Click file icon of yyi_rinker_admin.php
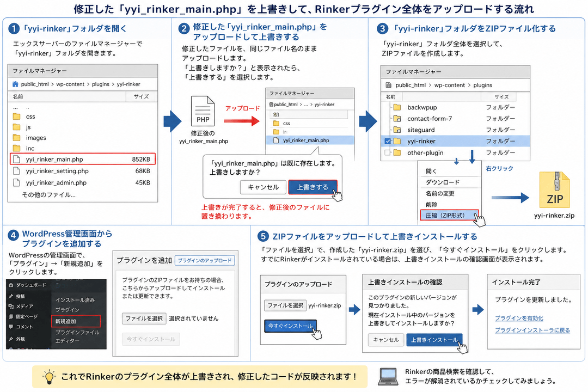This screenshot has width=588, height=392. coord(16,182)
